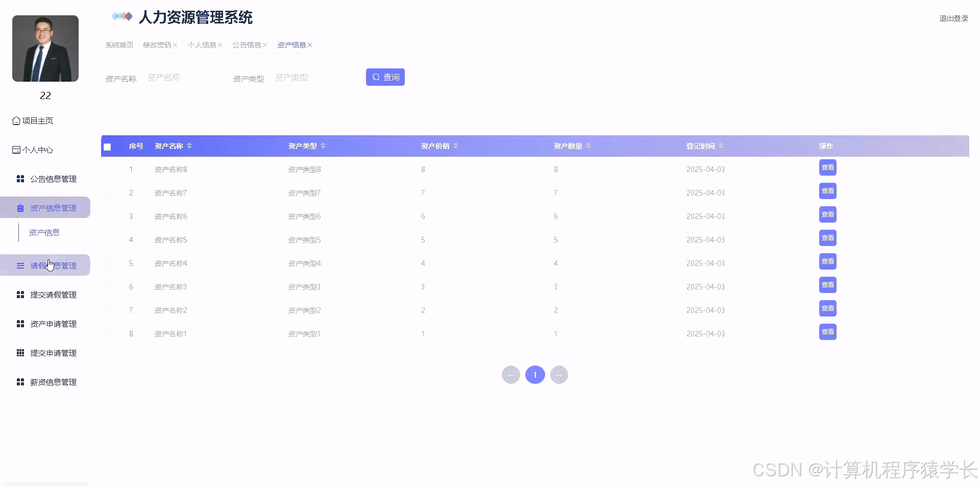This screenshot has width=980, height=486.
Task: Check the row checkbox for 资产名称8
Action: pyautogui.click(x=107, y=169)
